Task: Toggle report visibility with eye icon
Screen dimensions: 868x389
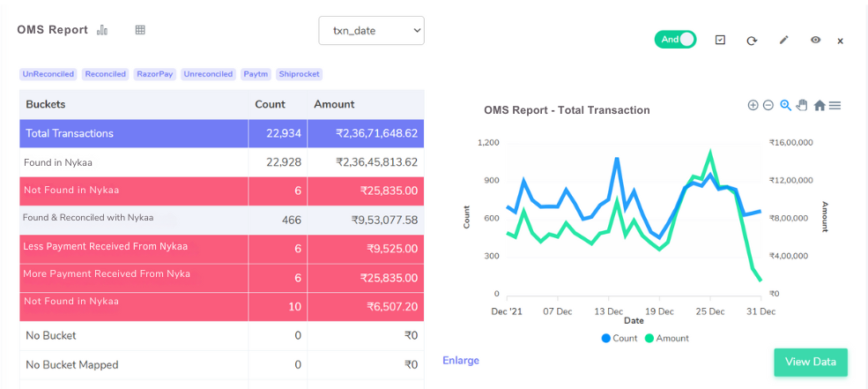Action: click(815, 41)
